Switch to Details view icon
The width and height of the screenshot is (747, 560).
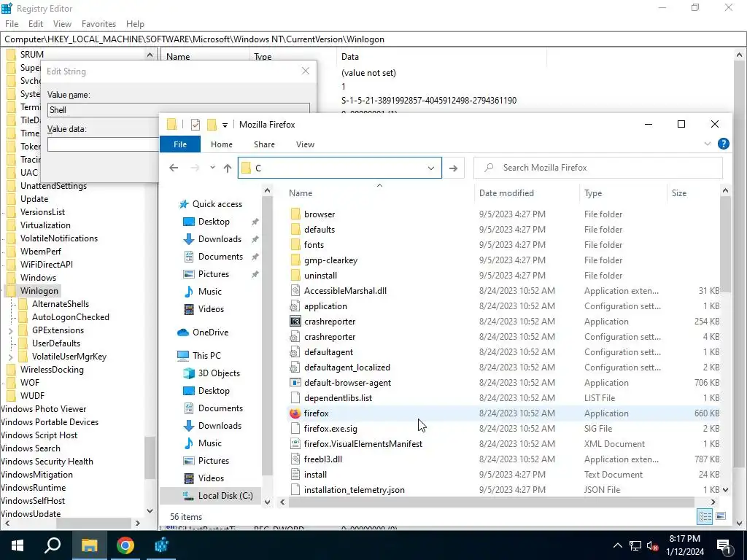705,516
